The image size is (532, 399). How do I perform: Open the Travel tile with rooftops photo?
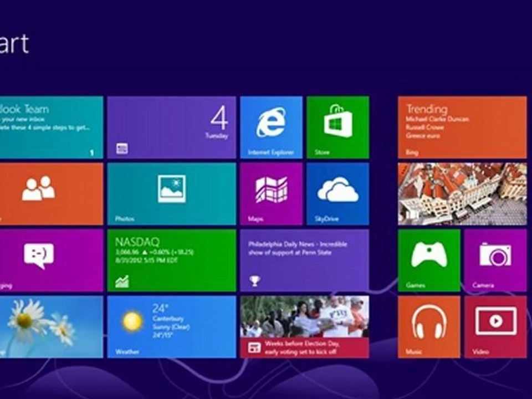tap(462, 194)
